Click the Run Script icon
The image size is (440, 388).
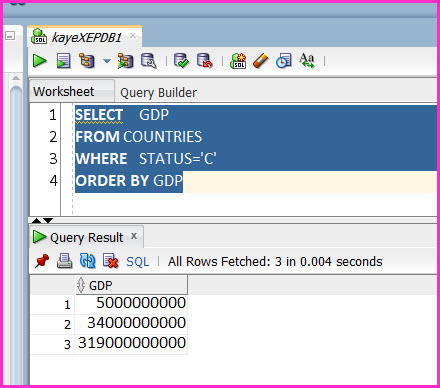click(63, 61)
